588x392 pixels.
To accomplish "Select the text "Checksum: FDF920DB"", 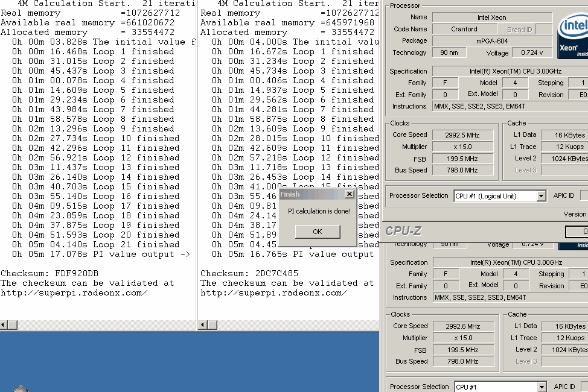I will point(50,274).
